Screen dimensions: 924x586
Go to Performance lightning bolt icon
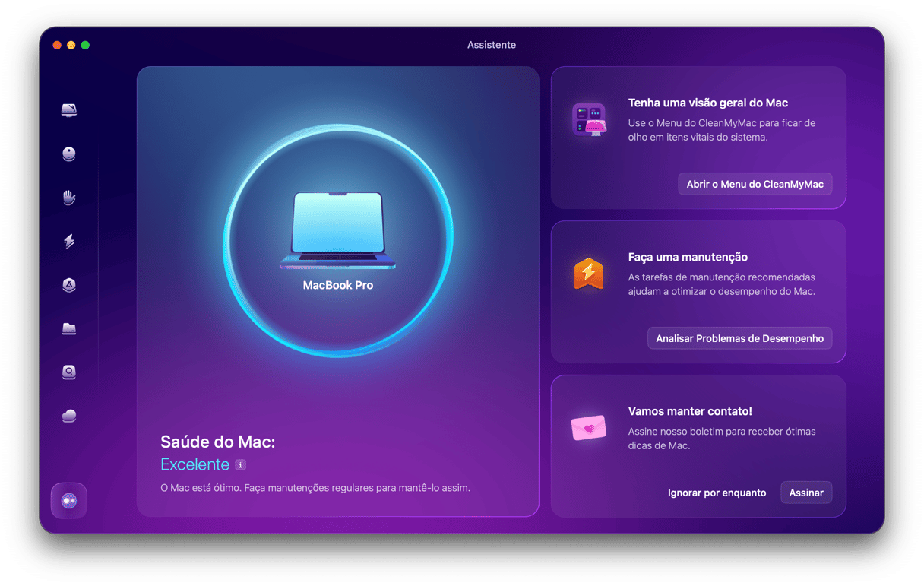pyautogui.click(x=69, y=242)
